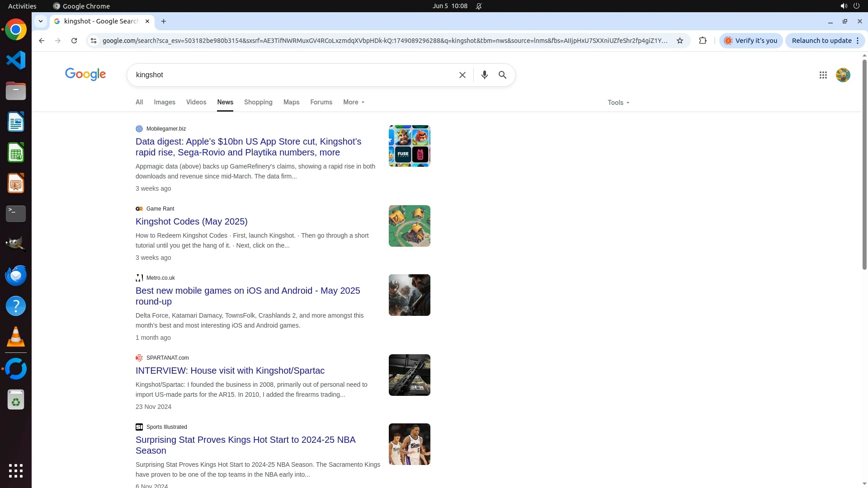Viewport: 868px width, 488px height.
Task: Open the SPARTANAT interview thumbnail image
Action: coord(409,375)
